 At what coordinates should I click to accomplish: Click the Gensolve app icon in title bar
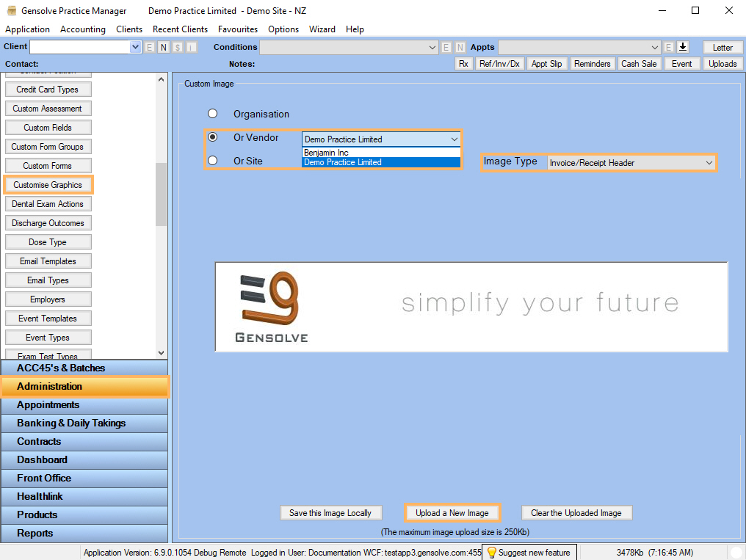pyautogui.click(x=12, y=10)
